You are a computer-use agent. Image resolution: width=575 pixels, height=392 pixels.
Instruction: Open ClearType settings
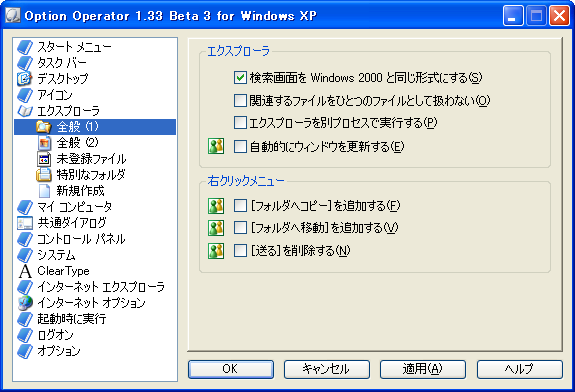(x=63, y=271)
